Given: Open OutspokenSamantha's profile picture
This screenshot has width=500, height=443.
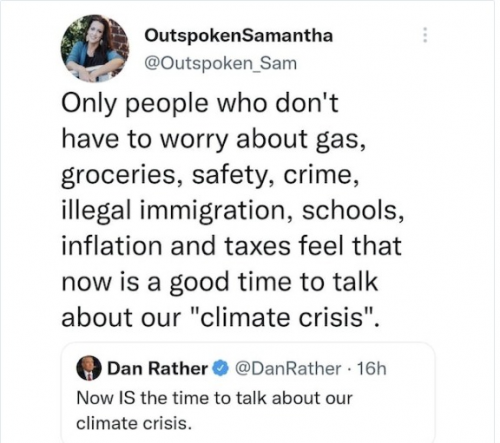Looking at the screenshot, I should click(95, 48).
